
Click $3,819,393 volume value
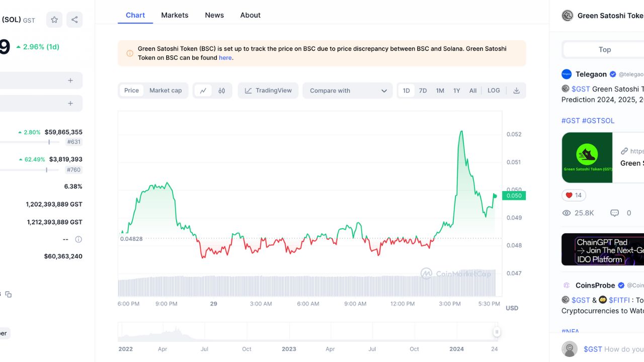pyautogui.click(x=66, y=159)
